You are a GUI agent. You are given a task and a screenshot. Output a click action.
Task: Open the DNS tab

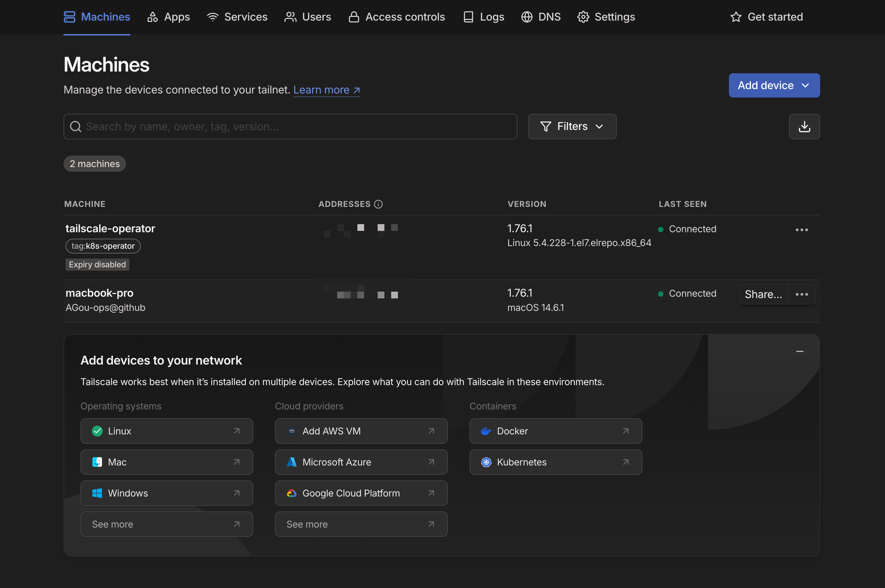541,17
